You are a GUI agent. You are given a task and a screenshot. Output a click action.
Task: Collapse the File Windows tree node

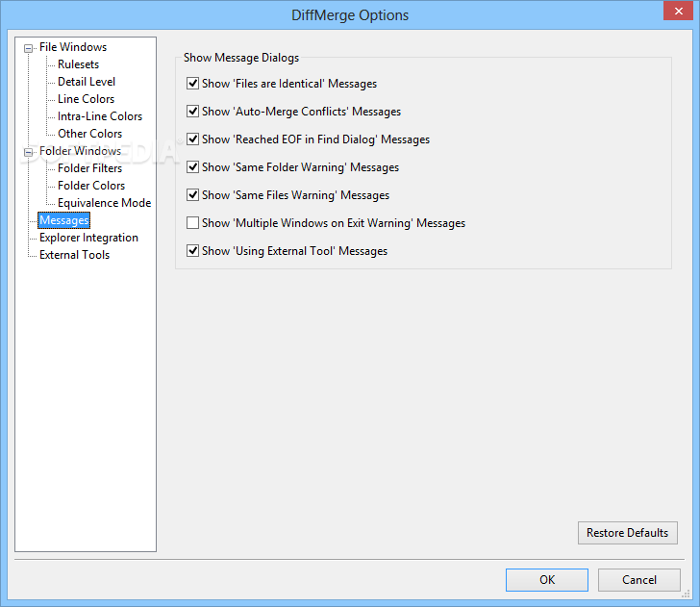28,48
